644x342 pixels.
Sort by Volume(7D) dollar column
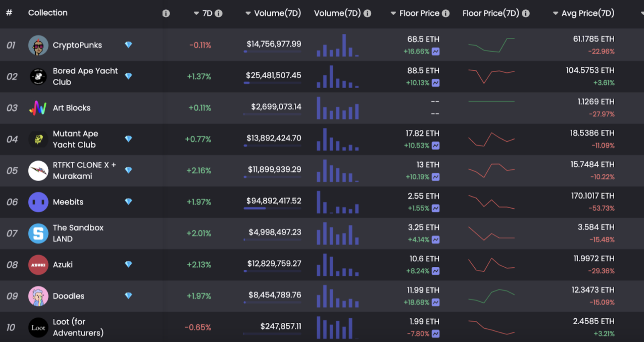pos(273,13)
